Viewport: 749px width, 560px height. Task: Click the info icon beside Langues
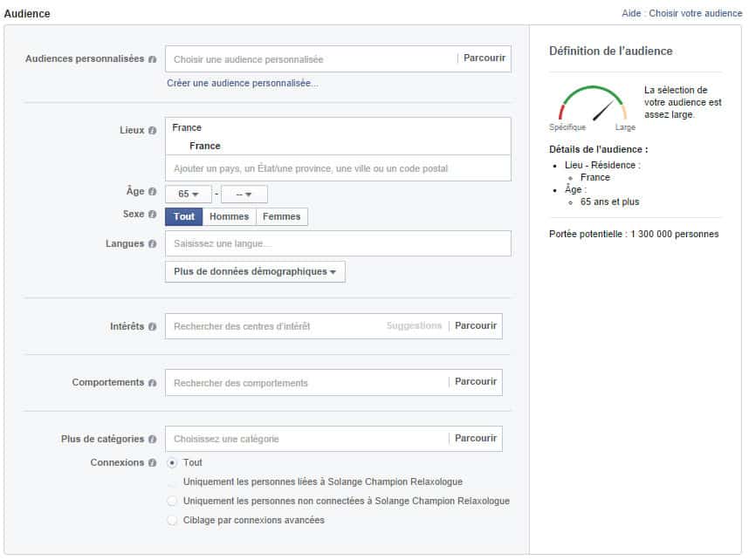coord(153,244)
